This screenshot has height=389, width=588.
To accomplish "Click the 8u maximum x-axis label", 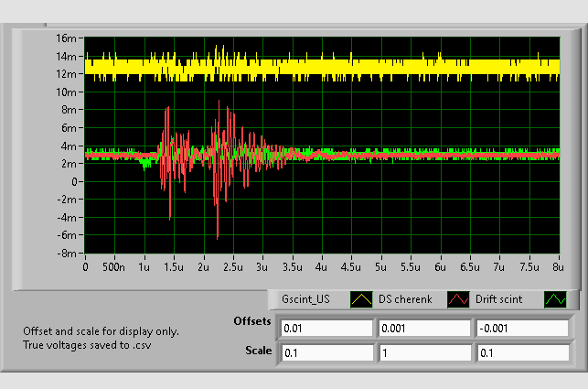I will pyautogui.click(x=557, y=267).
